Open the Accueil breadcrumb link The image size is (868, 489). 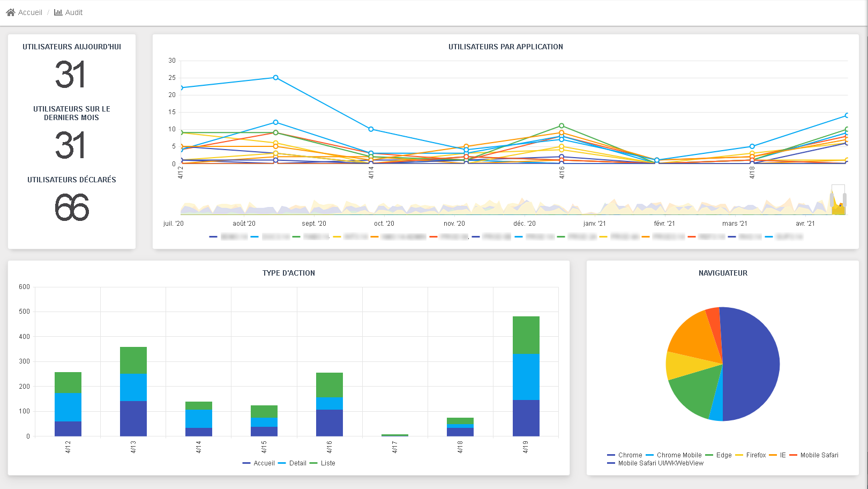[x=30, y=12]
